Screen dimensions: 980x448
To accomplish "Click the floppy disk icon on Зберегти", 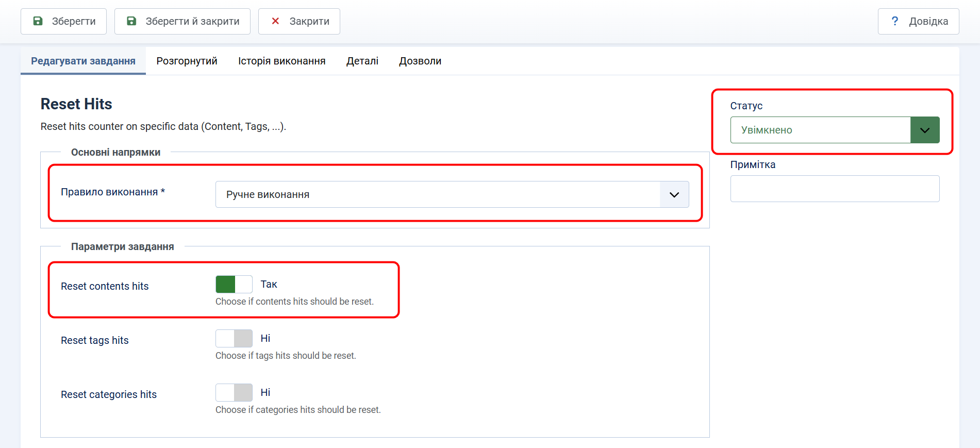I will [38, 21].
